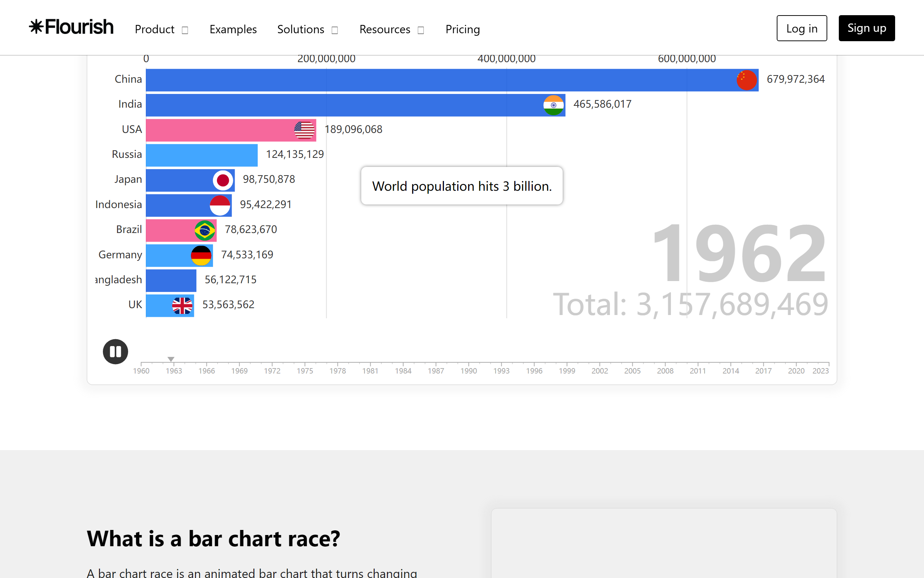Click India's value 465,586,017
The height and width of the screenshot is (578, 924).
602,104
